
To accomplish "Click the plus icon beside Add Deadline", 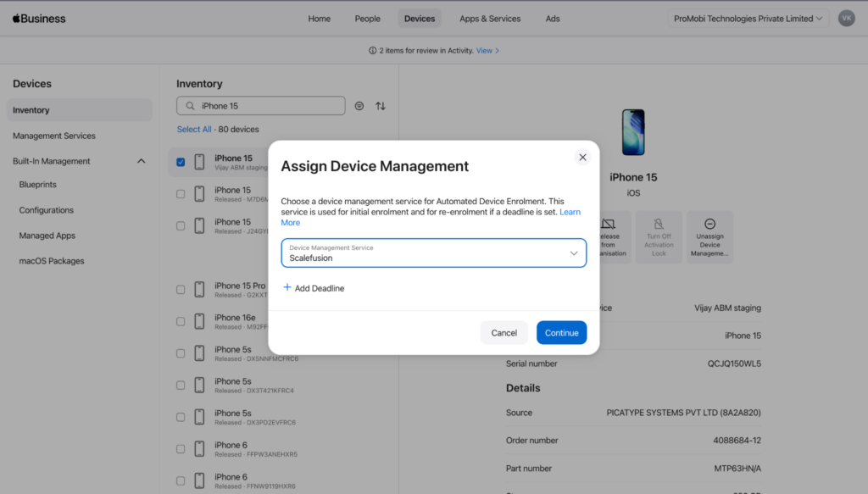I will click(287, 287).
